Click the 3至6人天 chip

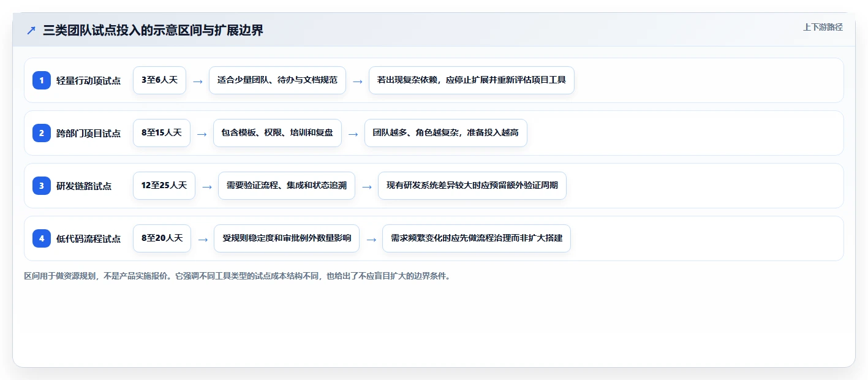click(x=159, y=80)
